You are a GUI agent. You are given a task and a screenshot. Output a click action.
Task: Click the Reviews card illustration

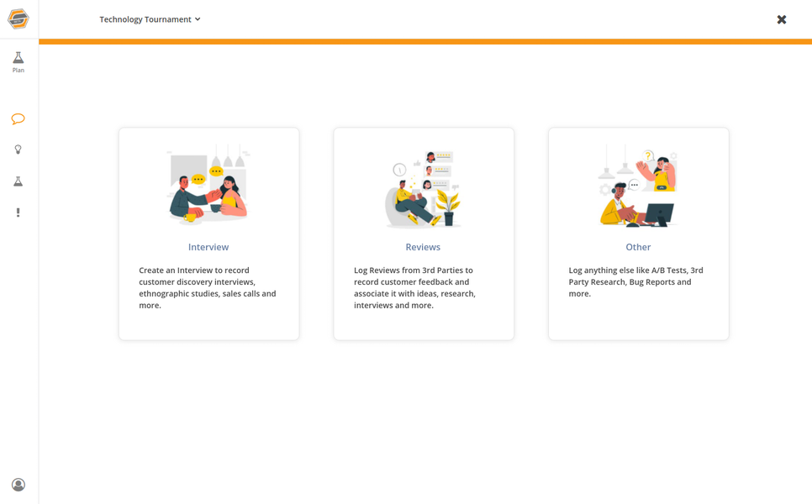pos(423,185)
